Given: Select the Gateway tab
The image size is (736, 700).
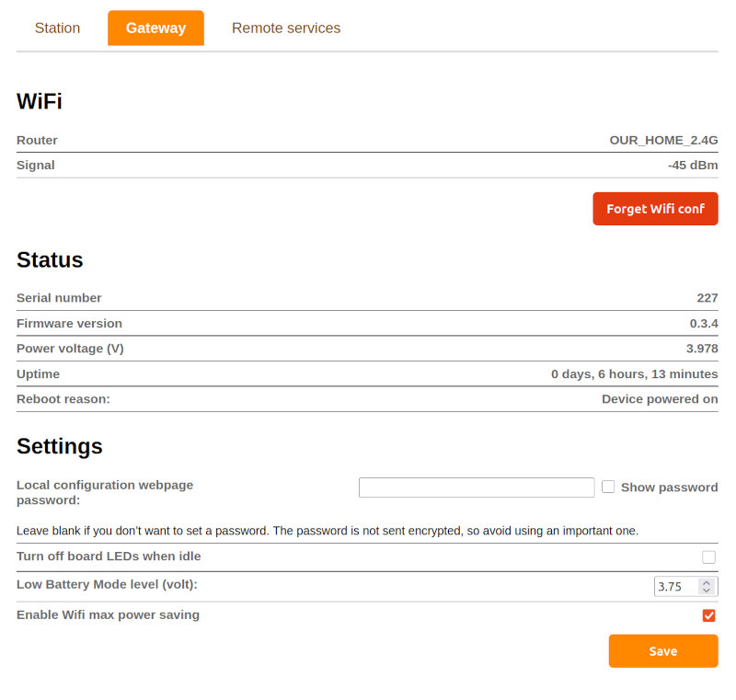Looking at the screenshot, I should (155, 29).
